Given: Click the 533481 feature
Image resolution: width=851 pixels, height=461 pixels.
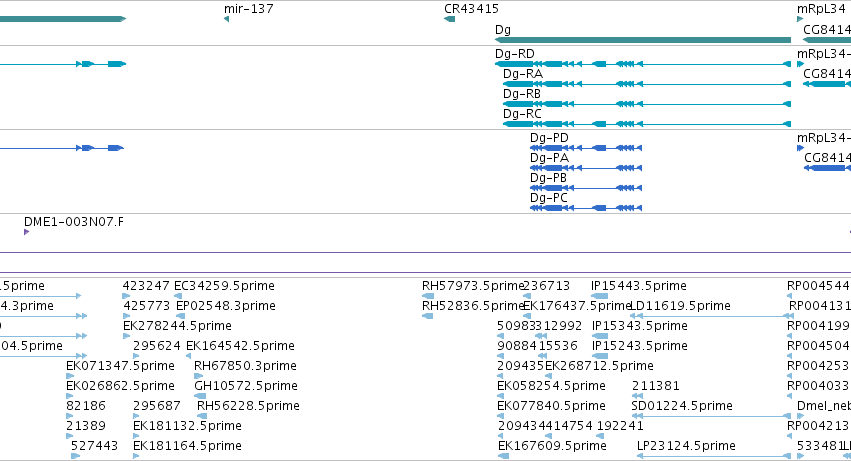Looking at the screenshot, I should [800, 457].
